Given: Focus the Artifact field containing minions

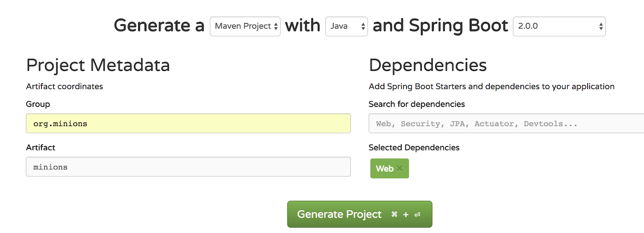Looking at the screenshot, I should [188, 167].
